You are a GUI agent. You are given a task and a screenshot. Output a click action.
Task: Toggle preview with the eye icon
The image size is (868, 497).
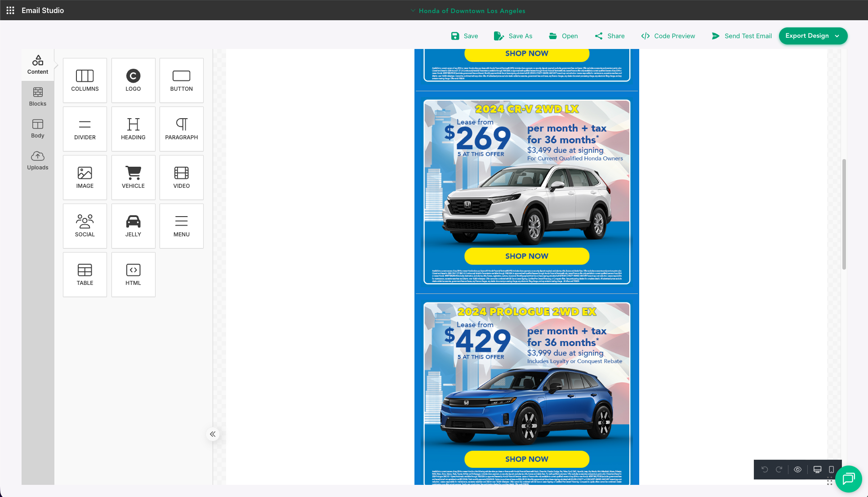(798, 470)
